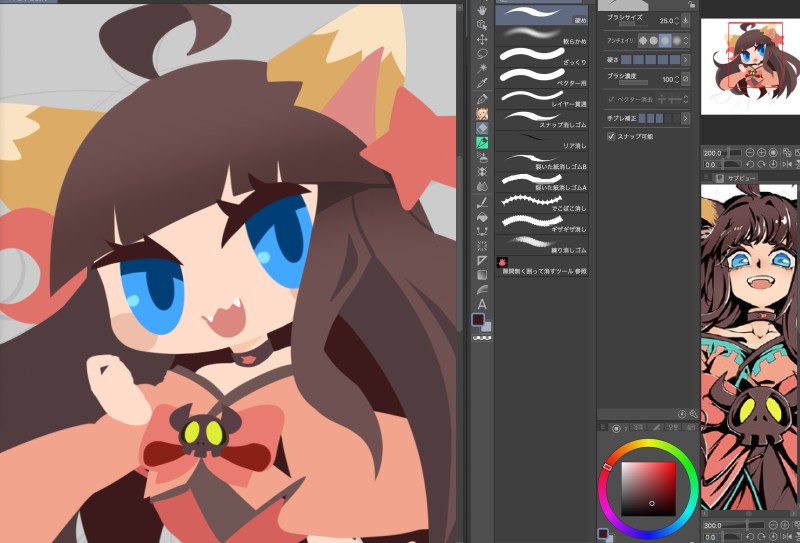This screenshot has width=800, height=543.
Task: Click the lock icon on tool property
Action: pos(691,4)
